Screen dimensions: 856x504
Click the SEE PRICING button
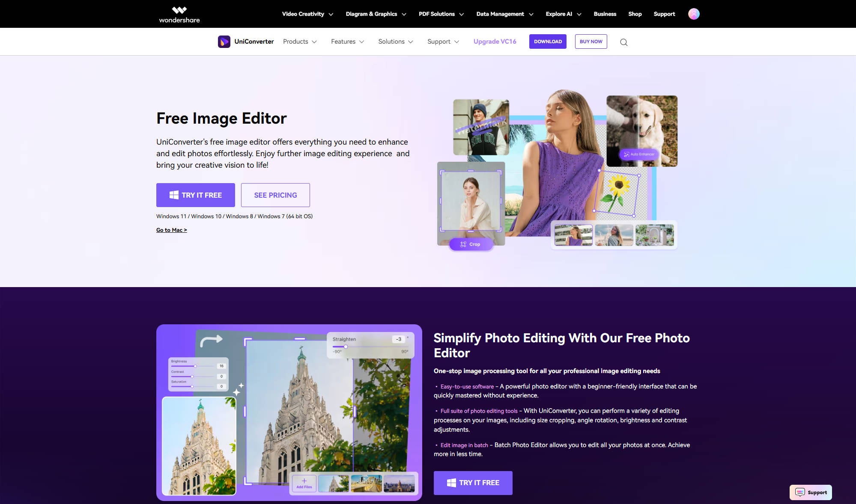[275, 195]
